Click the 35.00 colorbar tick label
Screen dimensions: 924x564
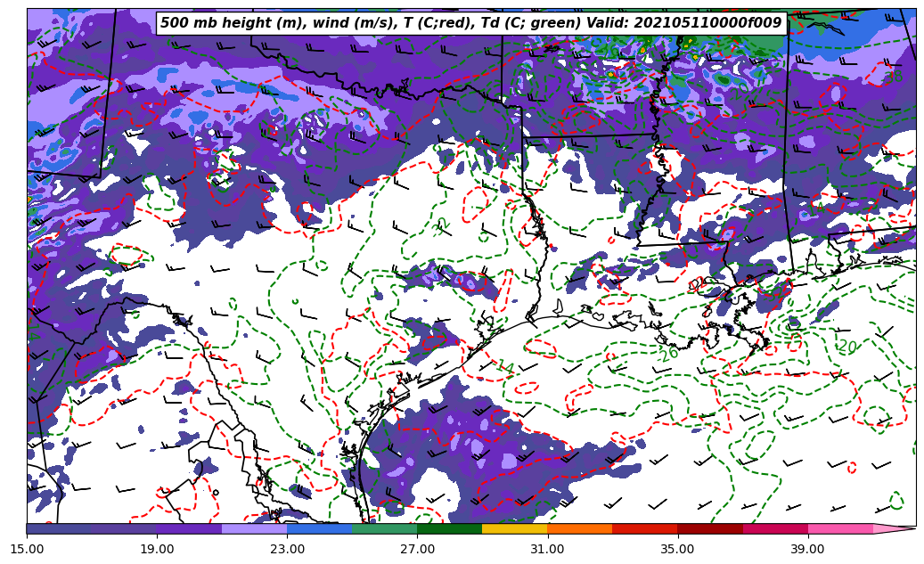click(677, 549)
